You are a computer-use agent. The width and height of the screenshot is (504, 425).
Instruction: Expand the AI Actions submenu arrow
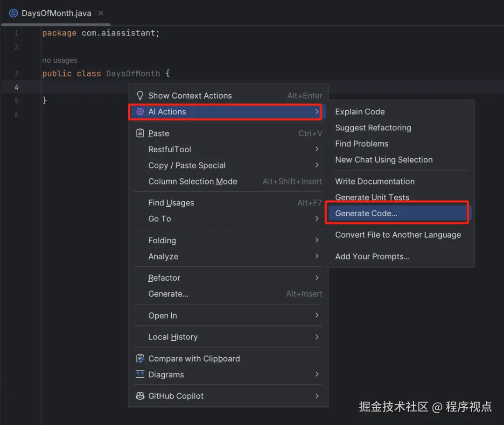316,112
